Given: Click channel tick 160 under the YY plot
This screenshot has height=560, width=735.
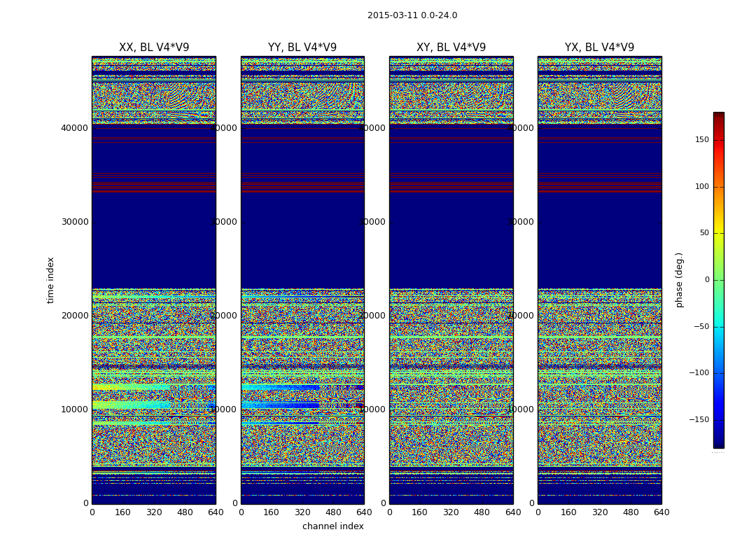Looking at the screenshot, I should click(x=272, y=512).
